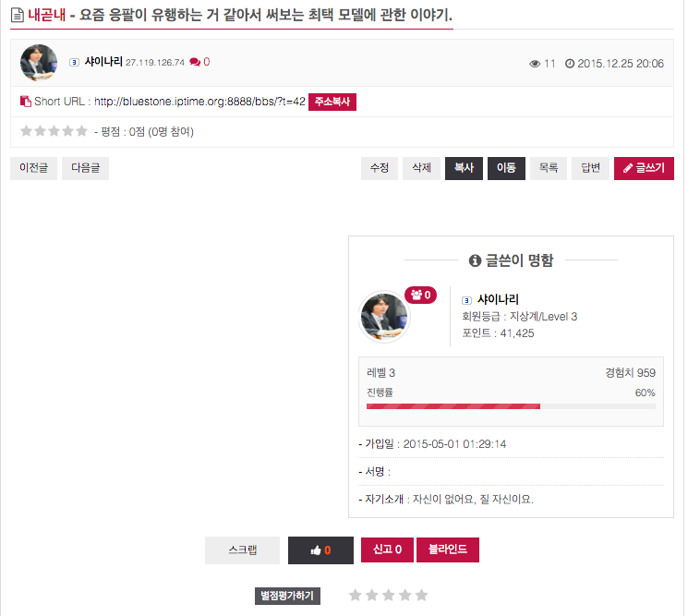Click the thumbs-up like button
This screenshot has width=688, height=616.
[x=320, y=550]
